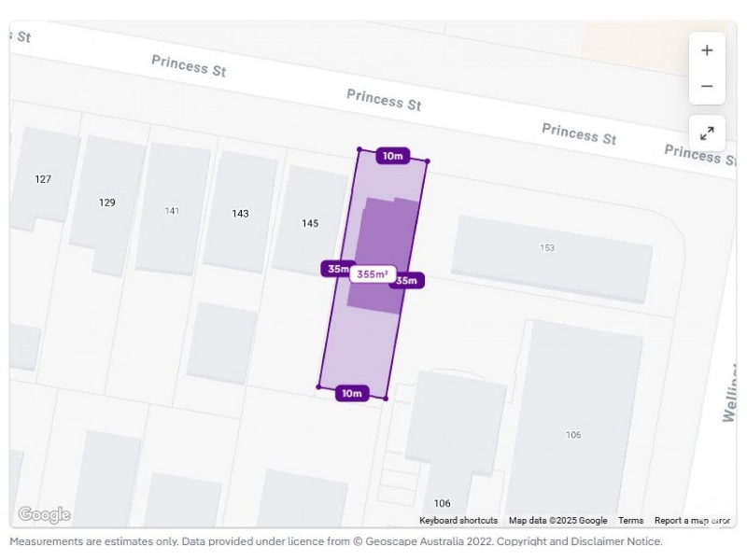
Task: Open the Terms link
Action: [x=631, y=521]
